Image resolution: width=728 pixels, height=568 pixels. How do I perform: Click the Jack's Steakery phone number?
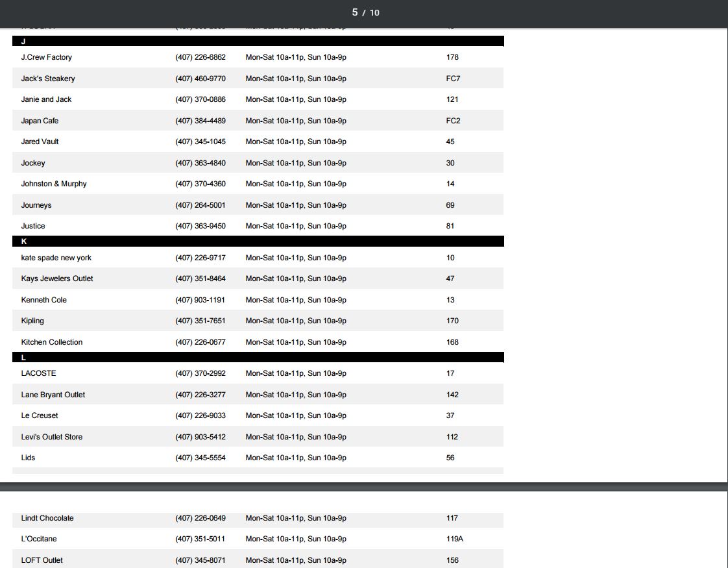click(200, 79)
